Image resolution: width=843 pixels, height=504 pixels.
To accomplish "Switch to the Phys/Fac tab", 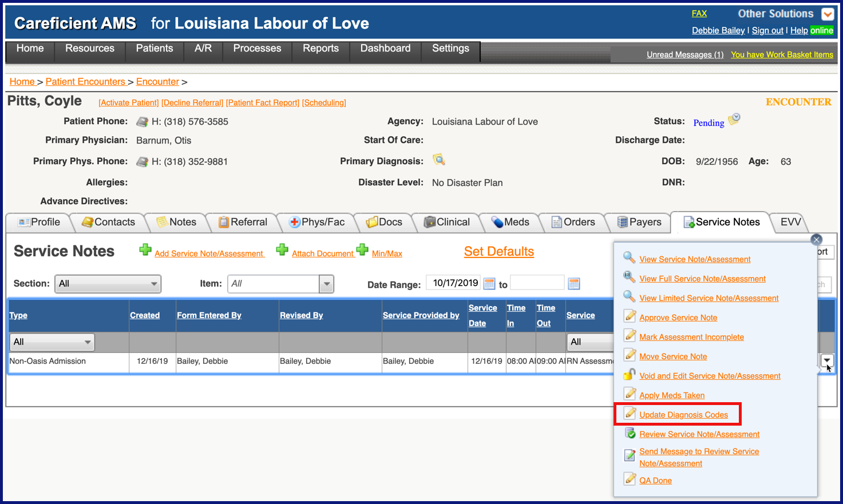I will [317, 222].
